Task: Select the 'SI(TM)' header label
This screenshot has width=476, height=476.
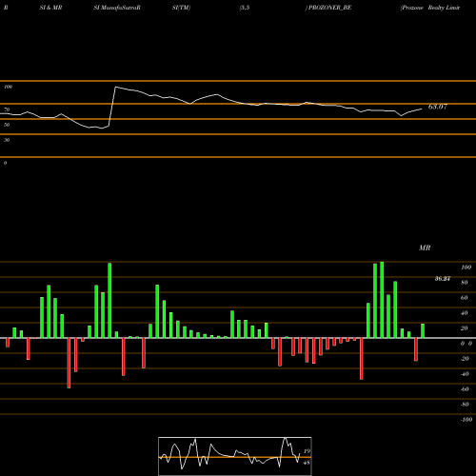Action: coord(181,8)
